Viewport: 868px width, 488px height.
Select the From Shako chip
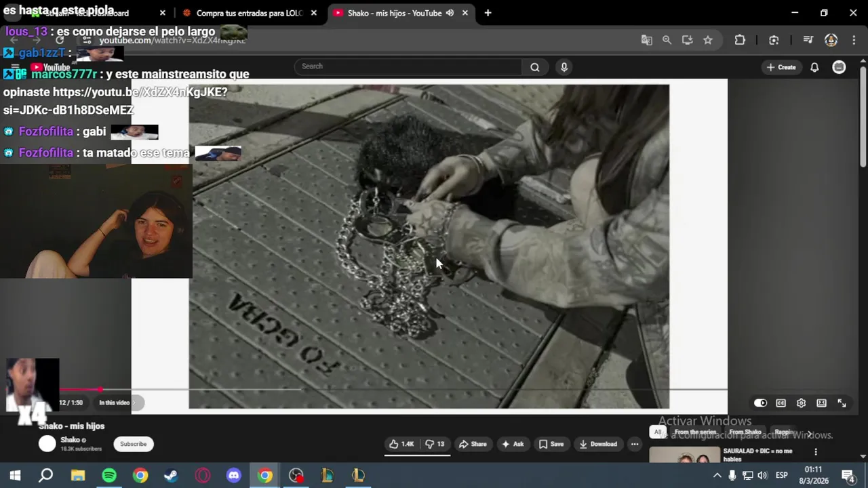[745, 432]
